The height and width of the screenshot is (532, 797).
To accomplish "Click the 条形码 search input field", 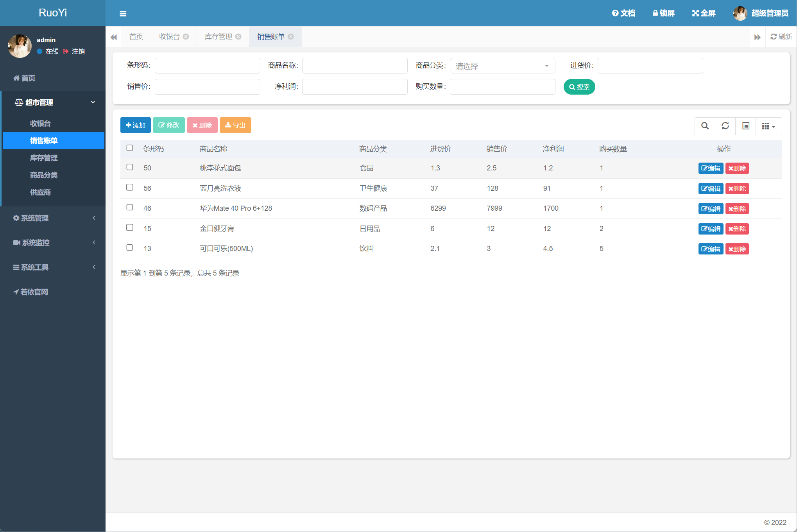I will 207,66.
